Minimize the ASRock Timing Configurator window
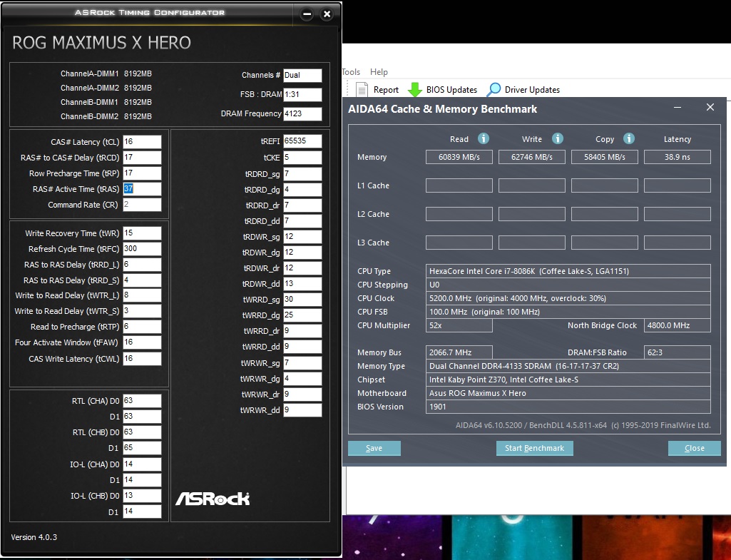This screenshot has width=731, height=560. (307, 14)
